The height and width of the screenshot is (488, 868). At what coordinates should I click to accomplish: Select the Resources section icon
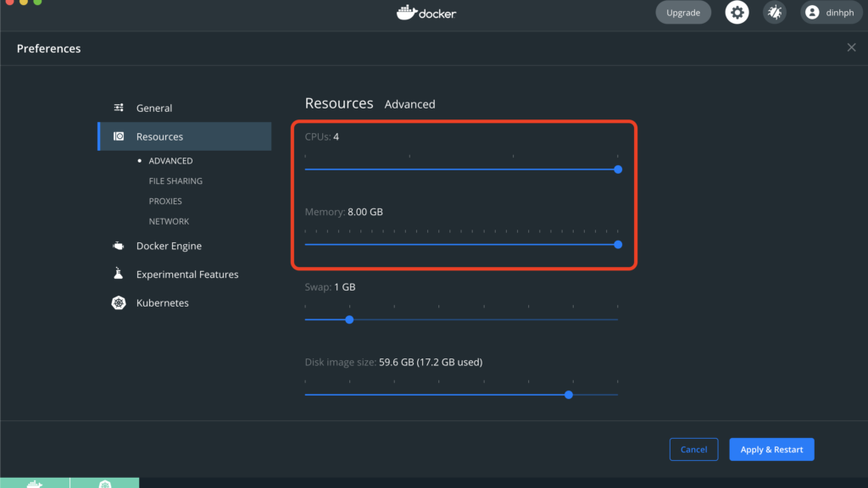(x=117, y=136)
